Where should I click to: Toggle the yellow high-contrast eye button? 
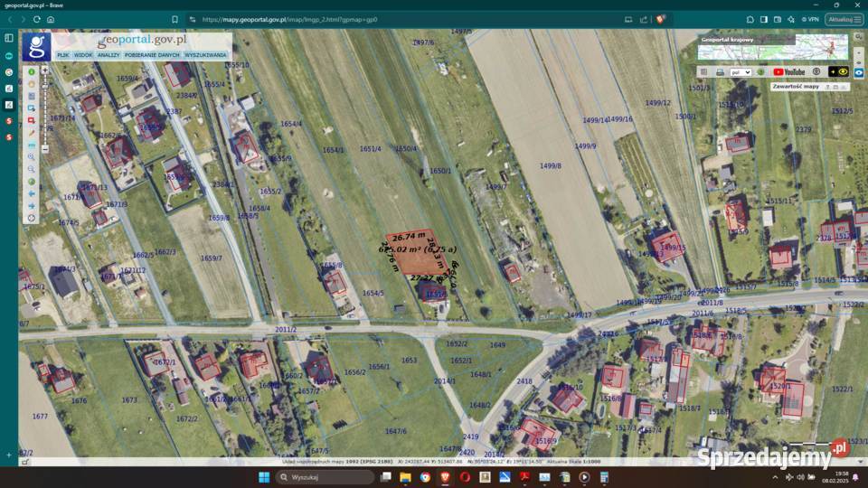[838, 72]
